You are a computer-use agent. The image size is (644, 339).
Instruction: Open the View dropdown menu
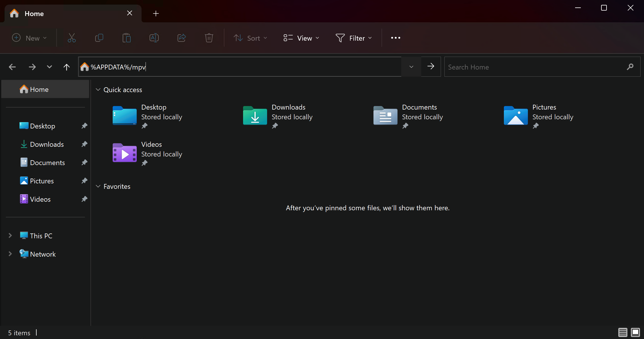tap(302, 38)
